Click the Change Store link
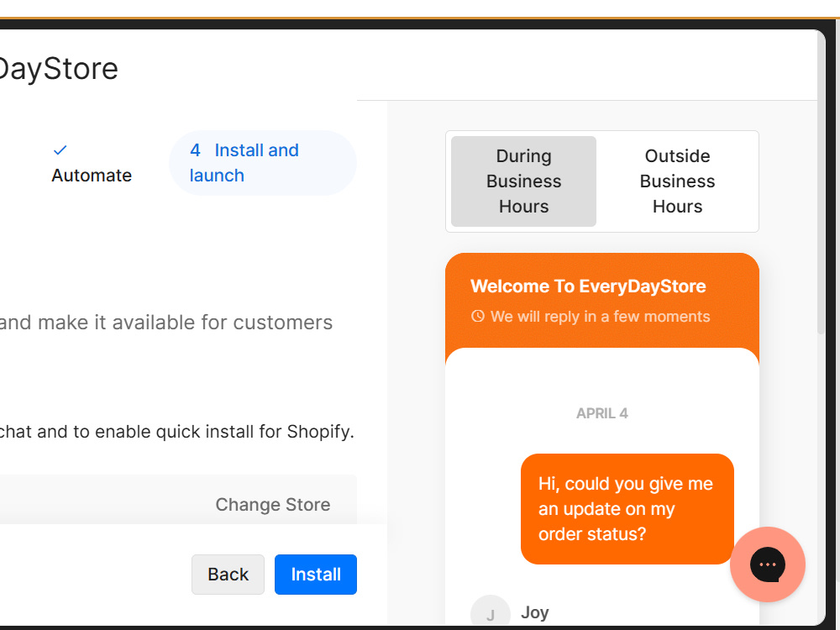The image size is (840, 630). point(273,504)
